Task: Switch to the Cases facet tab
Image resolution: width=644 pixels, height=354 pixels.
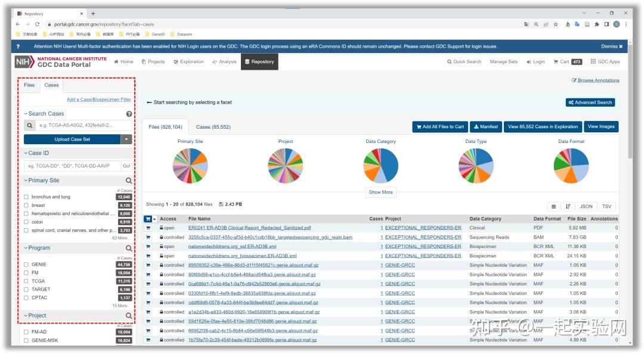Action: coord(51,85)
